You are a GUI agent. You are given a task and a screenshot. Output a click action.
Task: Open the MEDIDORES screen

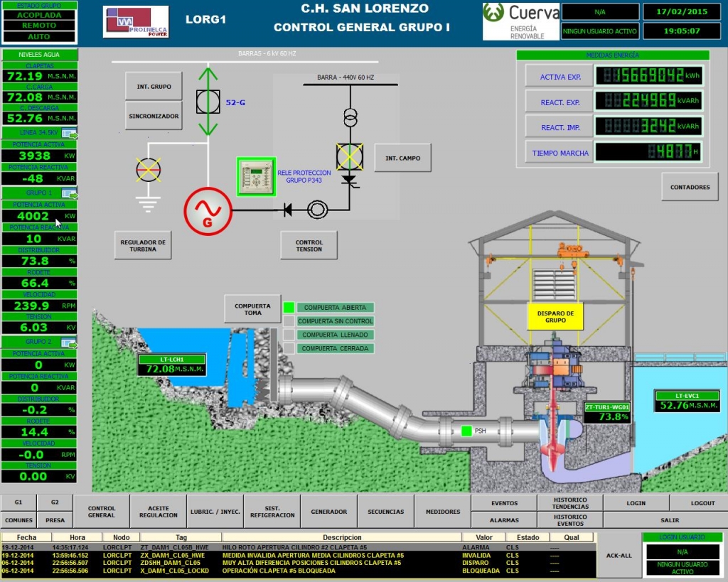click(x=443, y=510)
